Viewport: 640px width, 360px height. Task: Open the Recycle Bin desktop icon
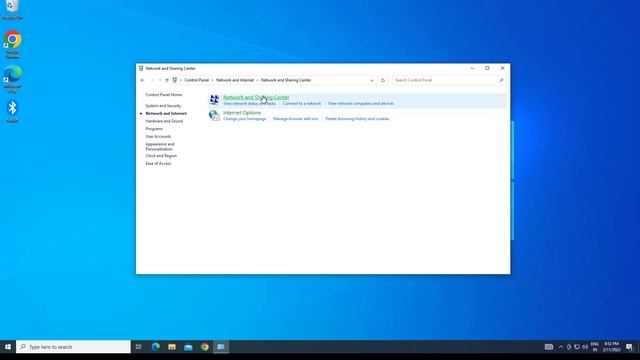[x=12, y=10]
